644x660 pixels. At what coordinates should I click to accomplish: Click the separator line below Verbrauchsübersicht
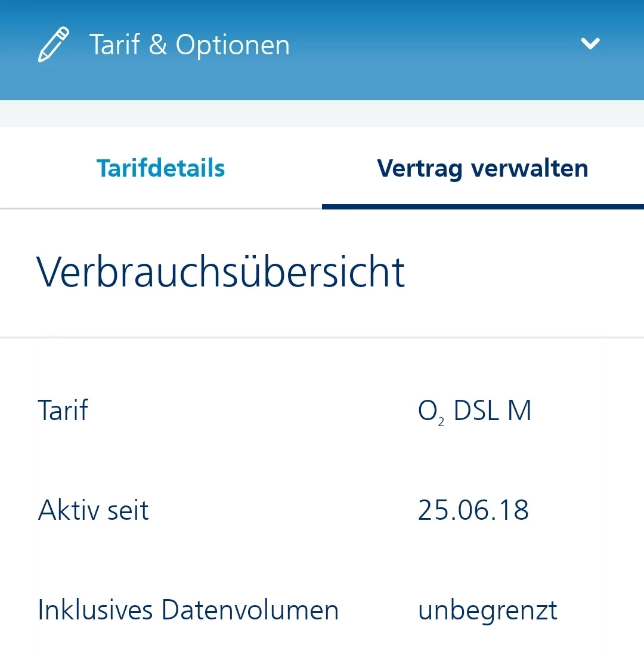pyautogui.click(x=322, y=337)
